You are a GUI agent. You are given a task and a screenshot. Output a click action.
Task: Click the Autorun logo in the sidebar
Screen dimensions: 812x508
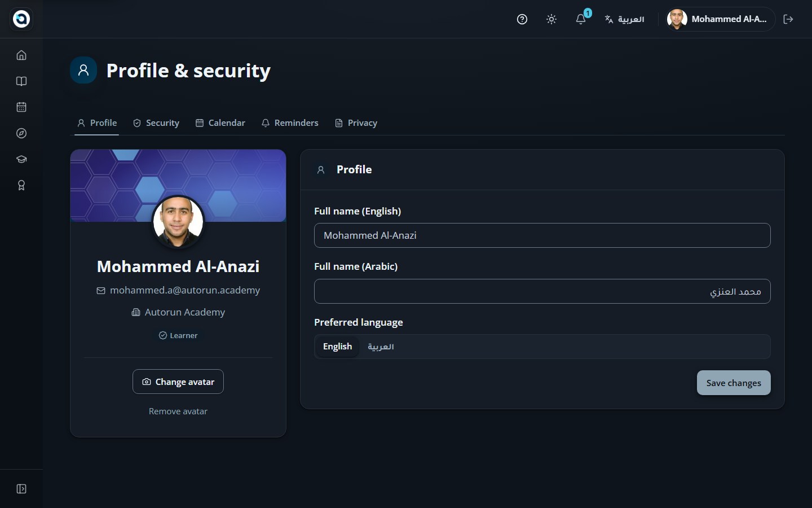[21, 19]
